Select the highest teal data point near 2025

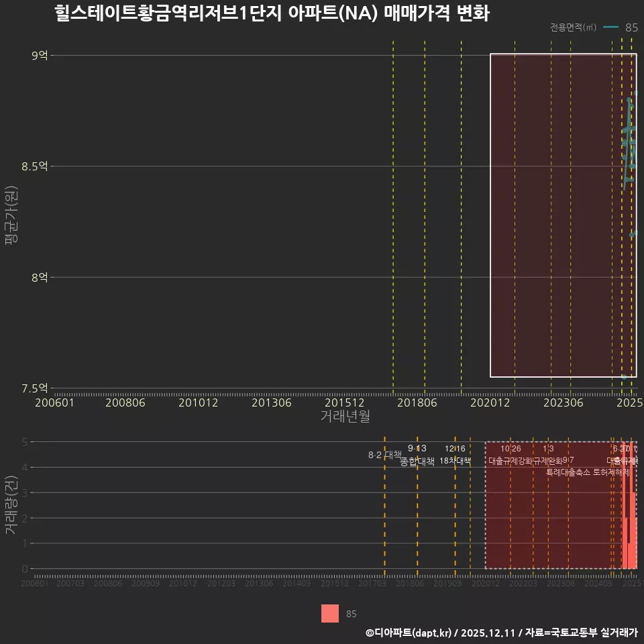tap(635, 93)
